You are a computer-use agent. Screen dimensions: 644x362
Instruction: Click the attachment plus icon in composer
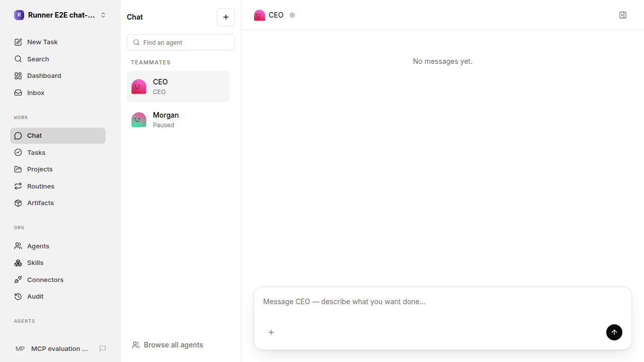tap(271, 332)
